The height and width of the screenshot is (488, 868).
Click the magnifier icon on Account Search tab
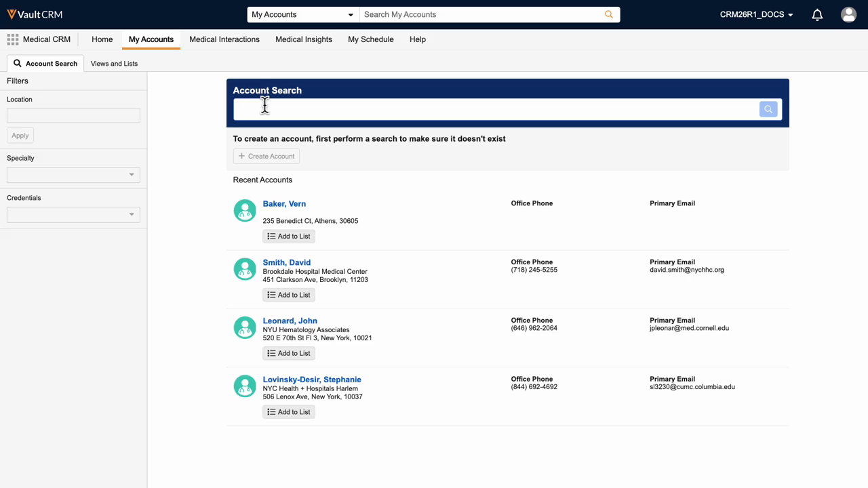coord(17,63)
